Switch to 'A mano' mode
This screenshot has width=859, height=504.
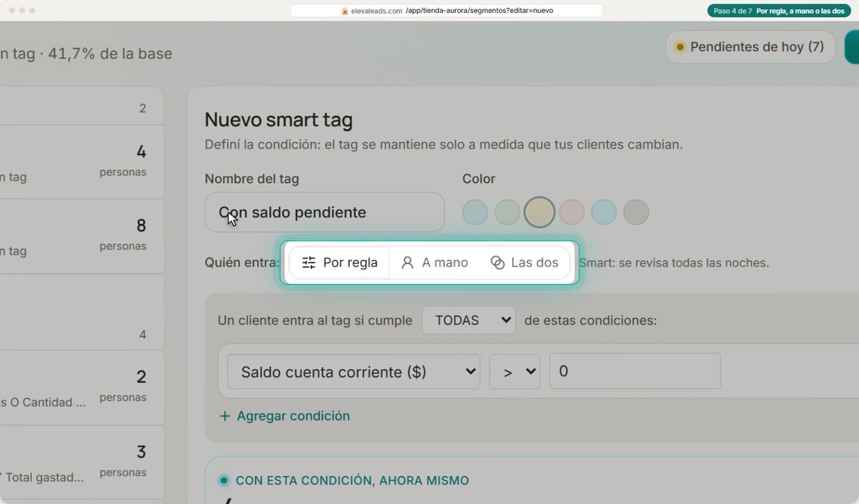[434, 262]
